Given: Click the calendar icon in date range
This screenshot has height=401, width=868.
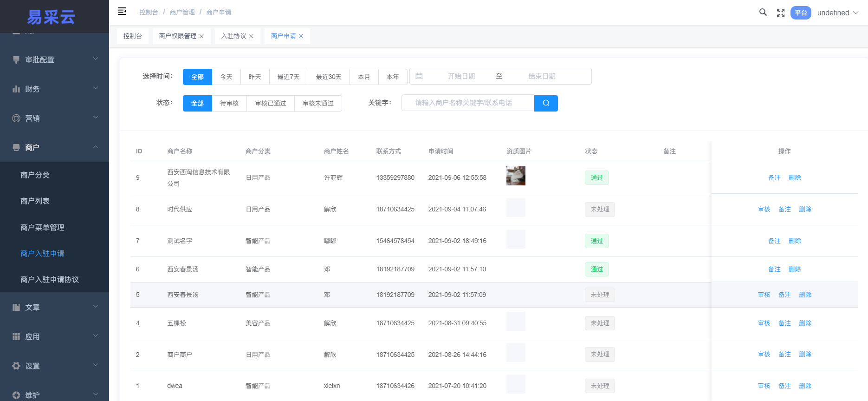Looking at the screenshot, I should coord(419,76).
